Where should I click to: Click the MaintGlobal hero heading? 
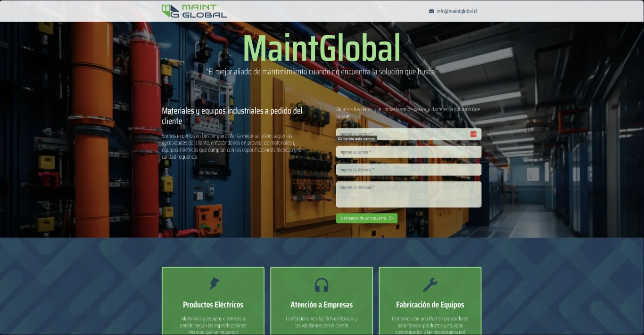pyautogui.click(x=322, y=48)
